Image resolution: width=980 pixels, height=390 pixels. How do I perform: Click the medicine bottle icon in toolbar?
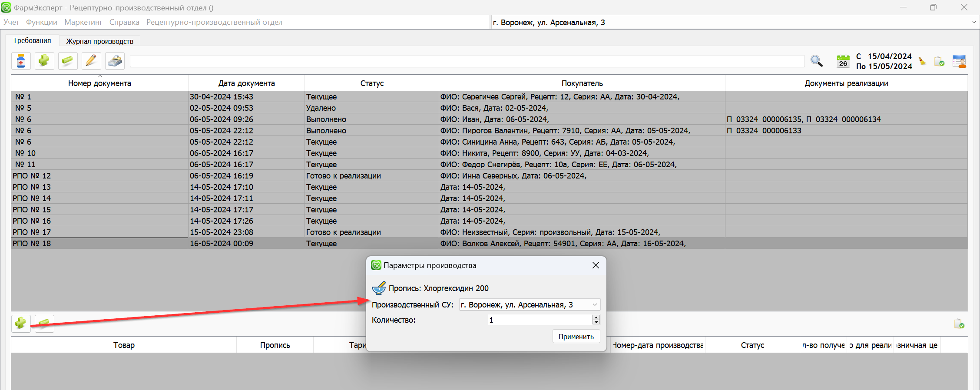[x=21, y=61]
